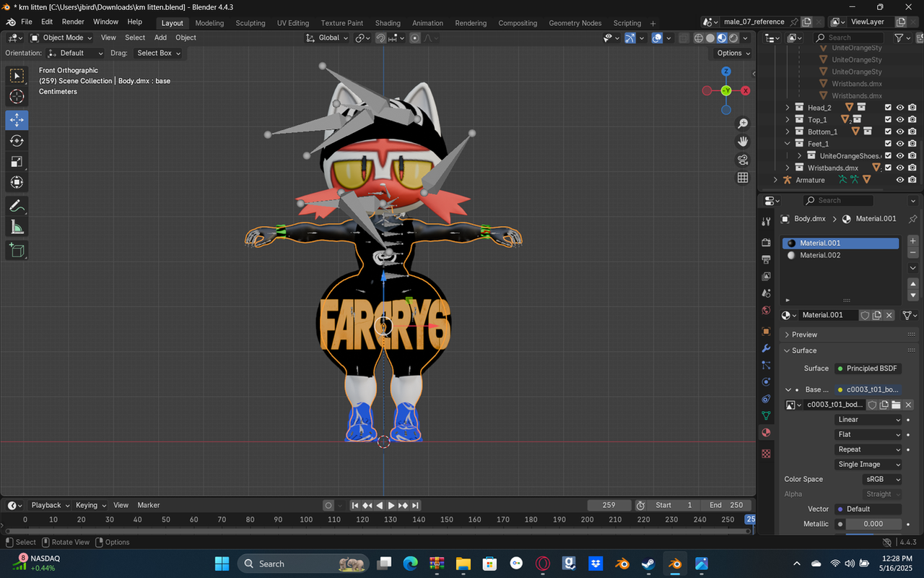The width and height of the screenshot is (924, 578).
Task: Select Material.002 slot
Action: [840, 255]
